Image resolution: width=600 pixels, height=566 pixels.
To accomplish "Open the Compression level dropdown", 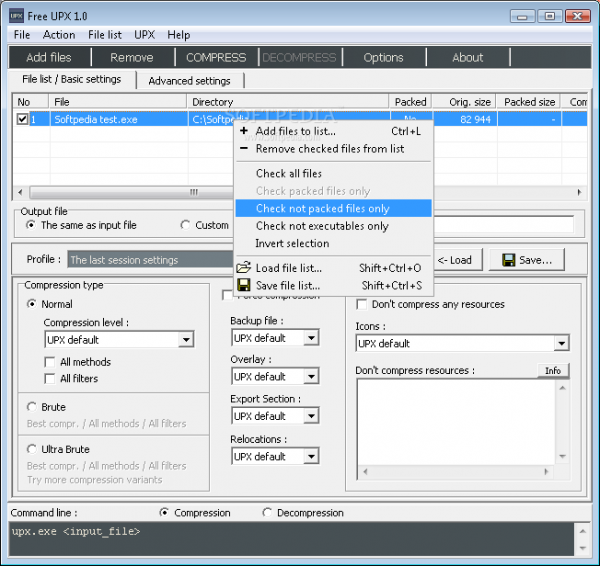I will pyautogui.click(x=186, y=339).
